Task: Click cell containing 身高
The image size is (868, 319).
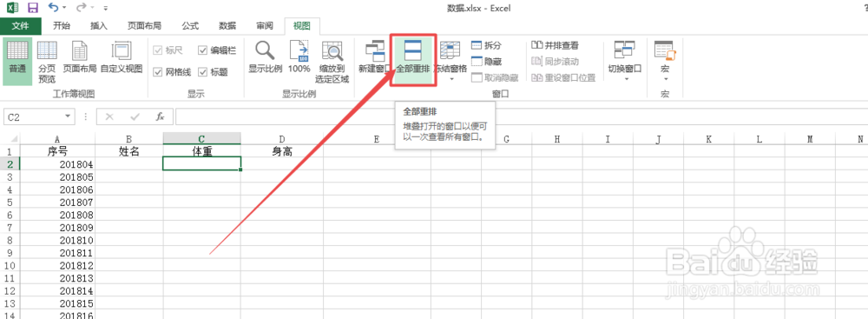Action: coord(282,151)
